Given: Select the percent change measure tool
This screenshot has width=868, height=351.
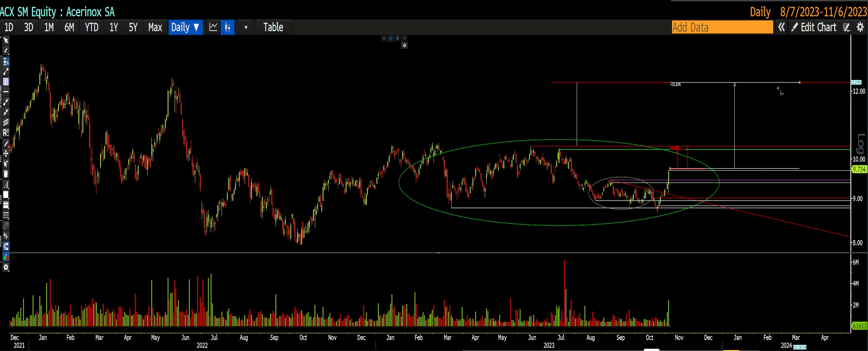Looking at the screenshot, I should coord(6,62).
